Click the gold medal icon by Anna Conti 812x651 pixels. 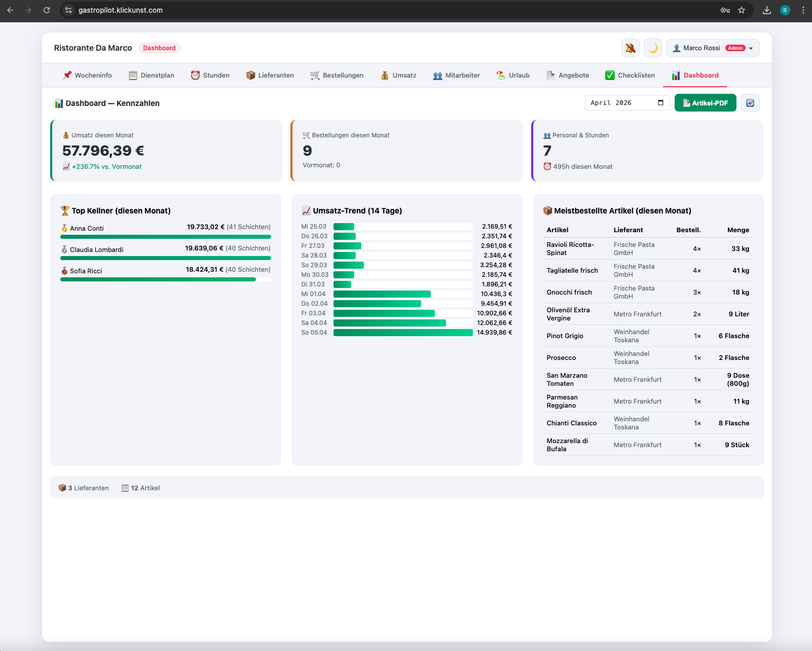(64, 228)
